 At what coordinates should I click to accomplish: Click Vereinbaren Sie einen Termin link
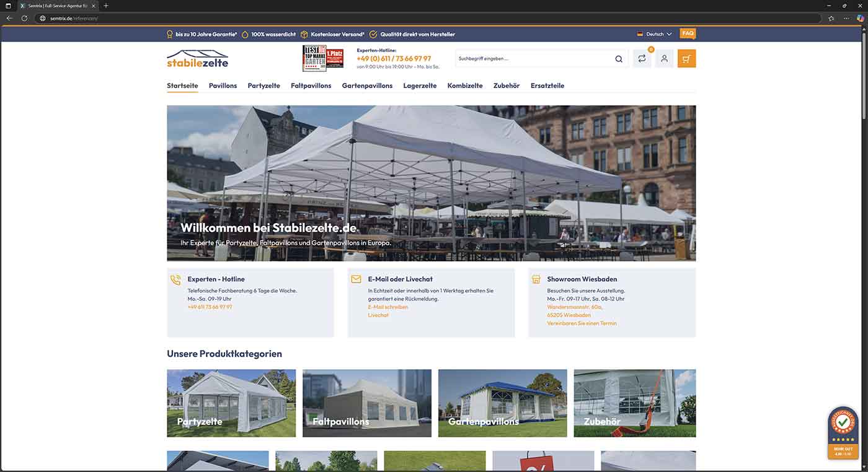582,323
